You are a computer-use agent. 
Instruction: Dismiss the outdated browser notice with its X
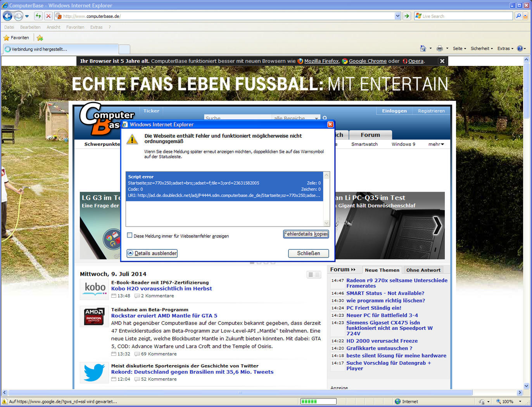coord(442,61)
